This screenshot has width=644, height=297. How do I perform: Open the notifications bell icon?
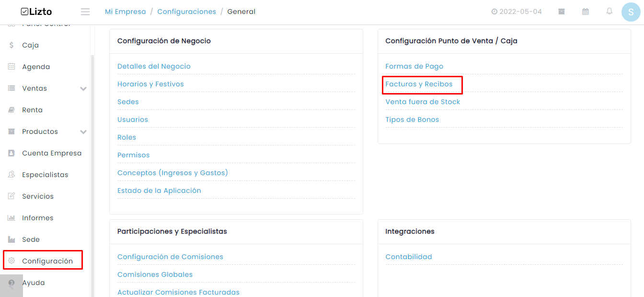click(609, 11)
